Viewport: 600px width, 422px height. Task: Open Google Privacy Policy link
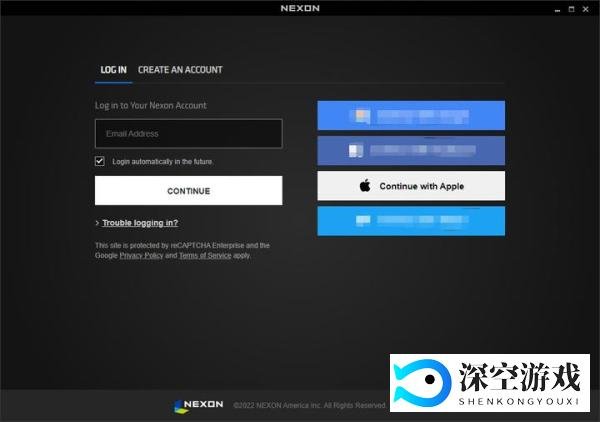click(x=141, y=255)
